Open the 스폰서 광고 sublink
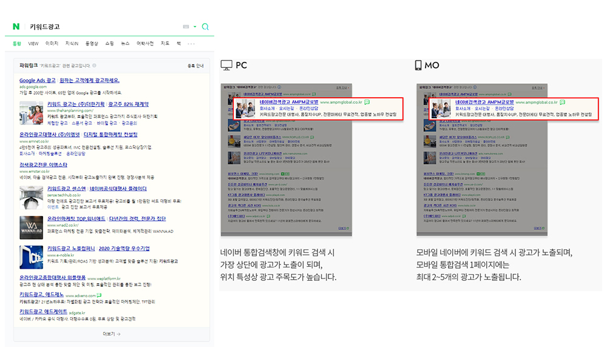The width and height of the screenshot is (607, 364). 82,123
